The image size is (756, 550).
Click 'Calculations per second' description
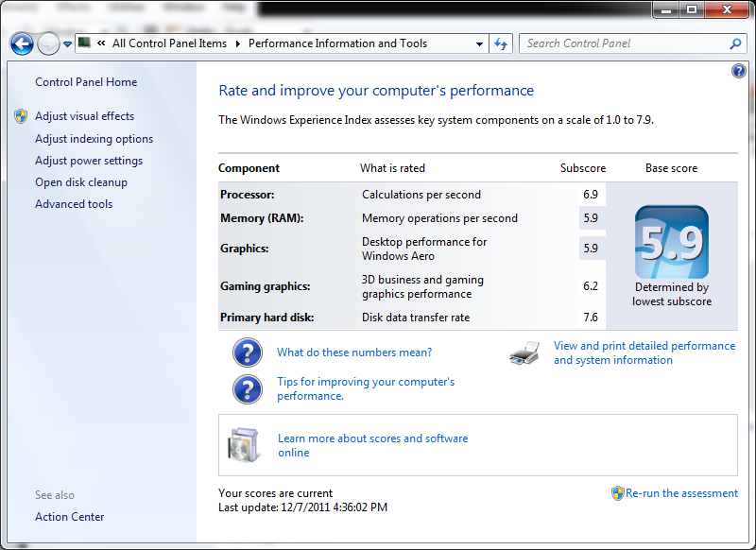click(421, 195)
